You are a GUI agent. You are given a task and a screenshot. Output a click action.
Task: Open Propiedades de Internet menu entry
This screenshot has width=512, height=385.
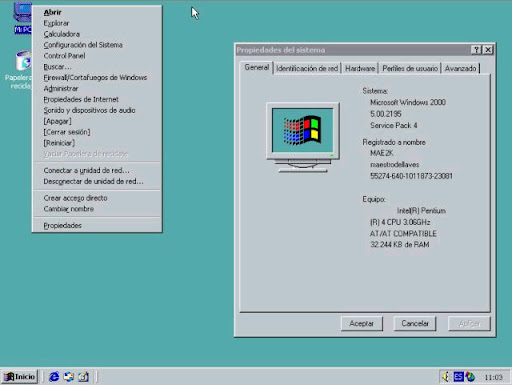click(97, 99)
